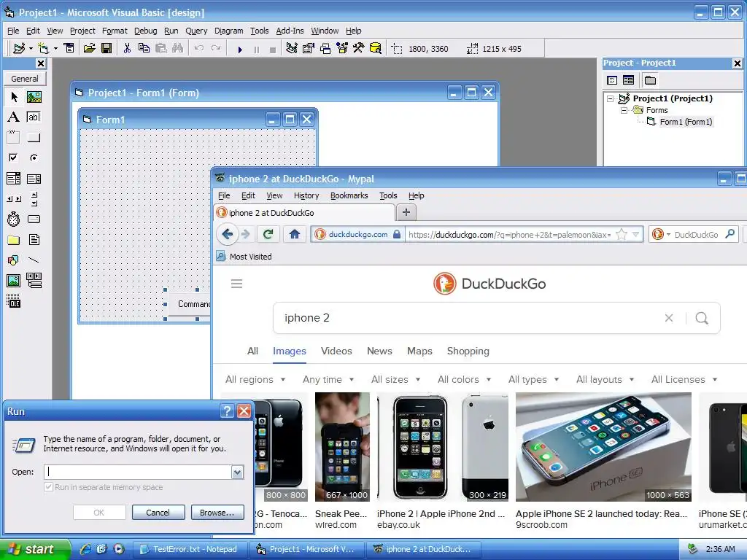Select the PictureBox tool in toolbox
Image resolution: width=747 pixels, height=560 pixels.
tap(34, 97)
